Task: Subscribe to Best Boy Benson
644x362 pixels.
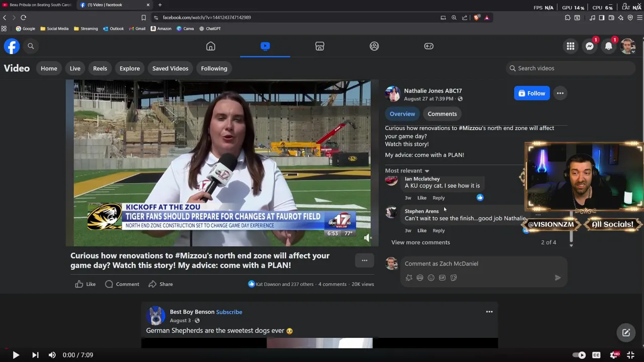Action: point(229,312)
